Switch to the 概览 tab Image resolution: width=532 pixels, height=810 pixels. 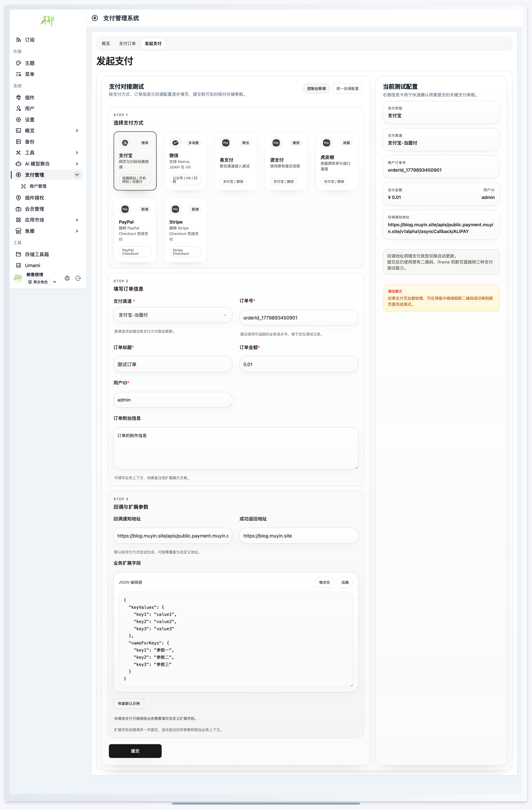[x=106, y=44]
